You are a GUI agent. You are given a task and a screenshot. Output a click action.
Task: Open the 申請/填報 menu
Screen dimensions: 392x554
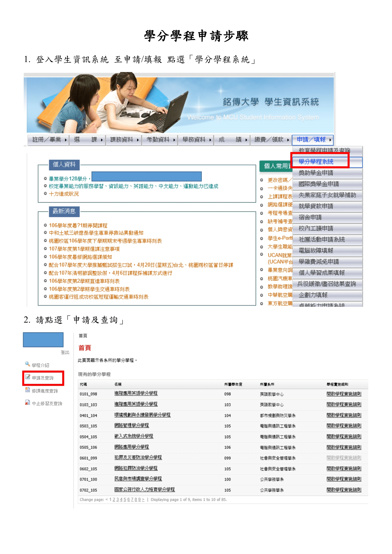[x=312, y=140]
